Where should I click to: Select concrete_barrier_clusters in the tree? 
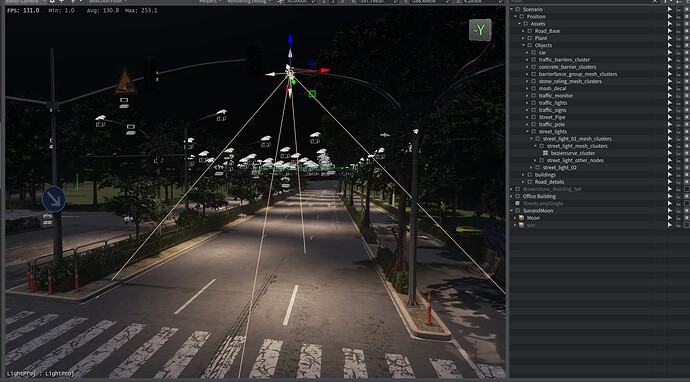(567, 67)
